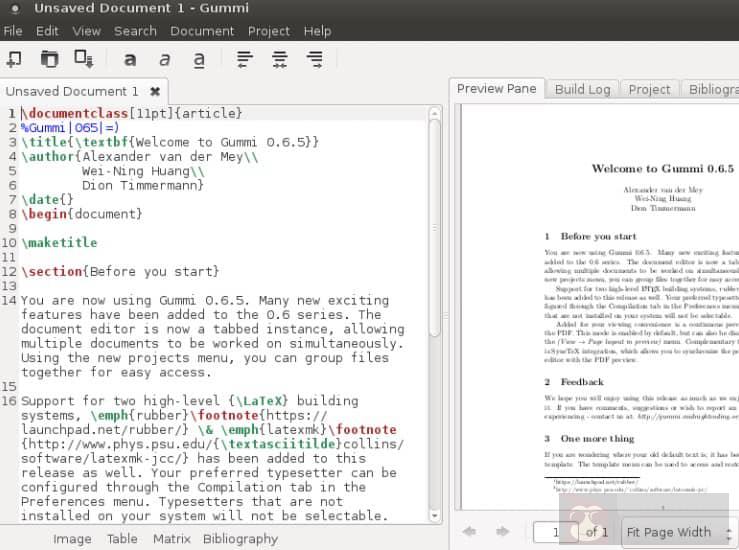Click the \documentclass line in editor

[132, 113]
